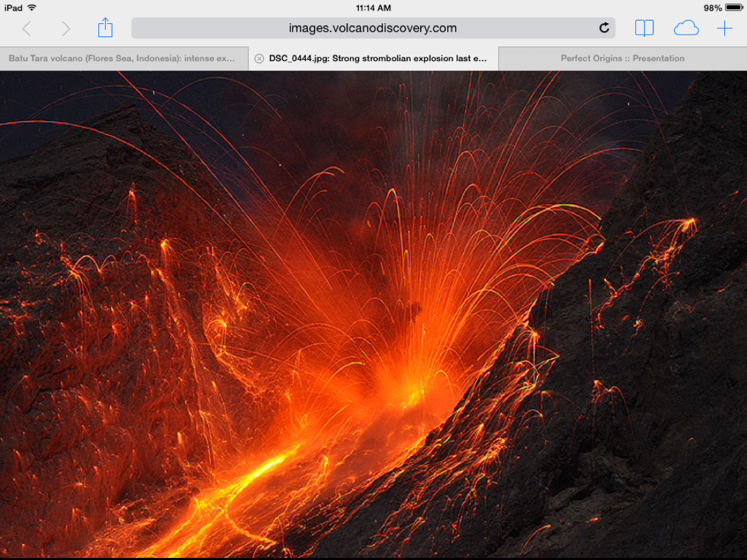This screenshot has width=747, height=560.
Task: Tap the forward navigation arrow
Action: (65, 29)
